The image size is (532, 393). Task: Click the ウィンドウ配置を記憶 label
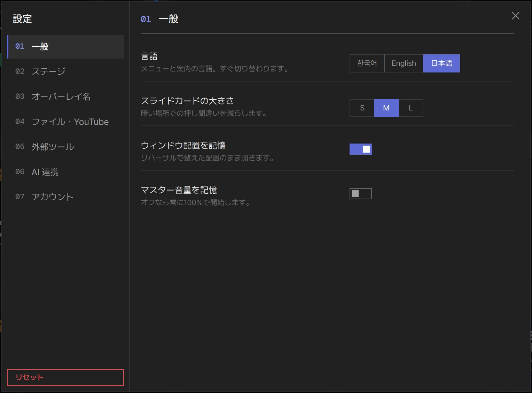(183, 146)
